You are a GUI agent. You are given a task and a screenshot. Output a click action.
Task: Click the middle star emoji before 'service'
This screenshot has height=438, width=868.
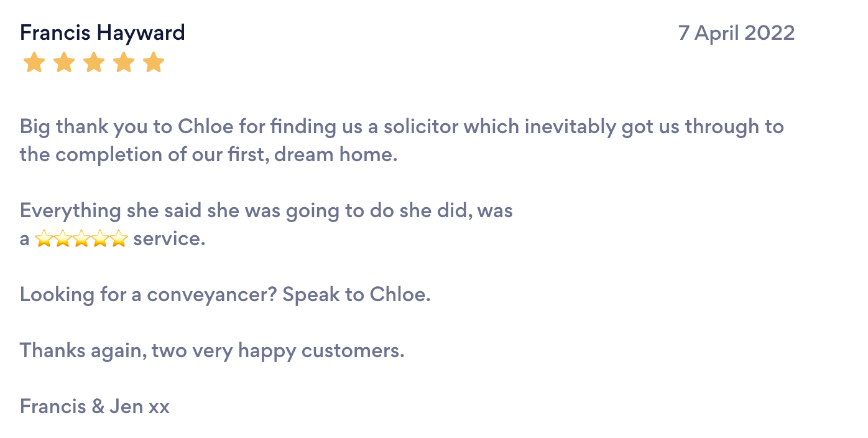pyautogui.click(x=81, y=238)
